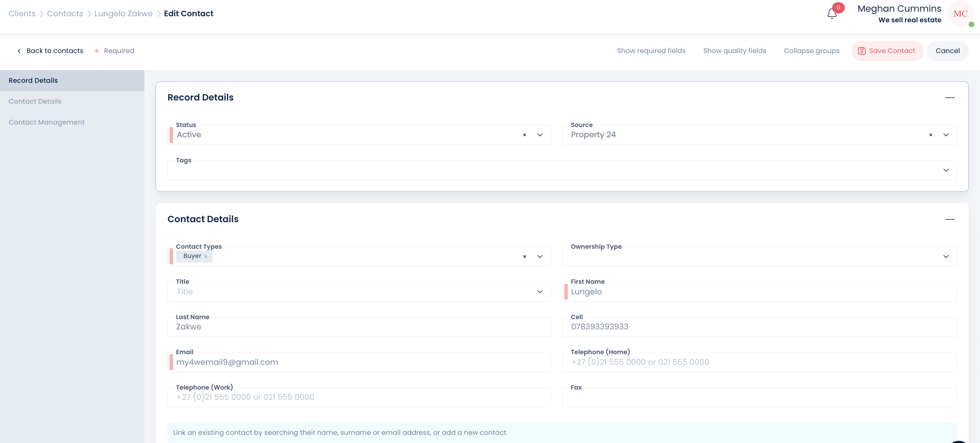Viewport: 980px width, 443px height.
Task: Expand the Source dropdown
Action: [x=946, y=135]
